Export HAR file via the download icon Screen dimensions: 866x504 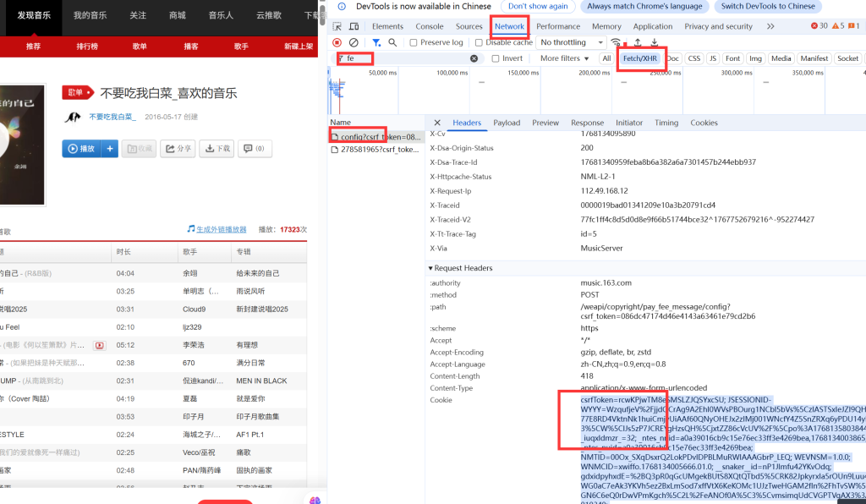[654, 41]
